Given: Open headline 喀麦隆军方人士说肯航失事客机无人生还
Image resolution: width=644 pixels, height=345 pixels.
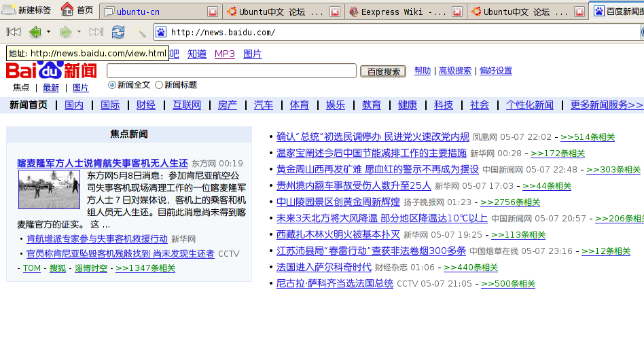Looking at the screenshot, I should point(103,164).
